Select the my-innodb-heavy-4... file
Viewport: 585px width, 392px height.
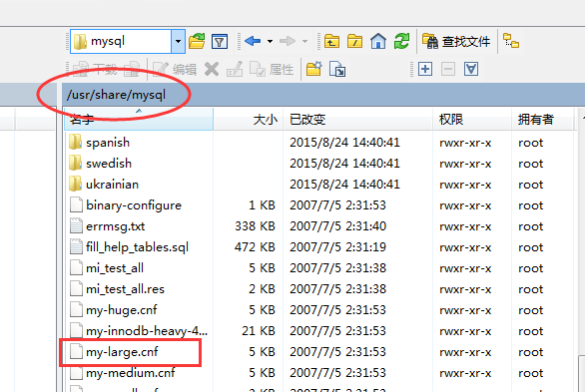(147, 331)
